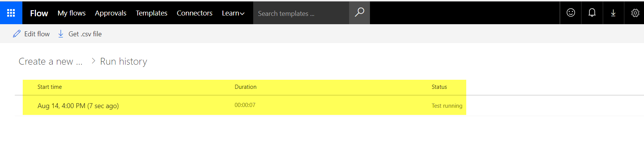Click the Flow home link
This screenshot has height=141, width=644.
(x=39, y=13)
